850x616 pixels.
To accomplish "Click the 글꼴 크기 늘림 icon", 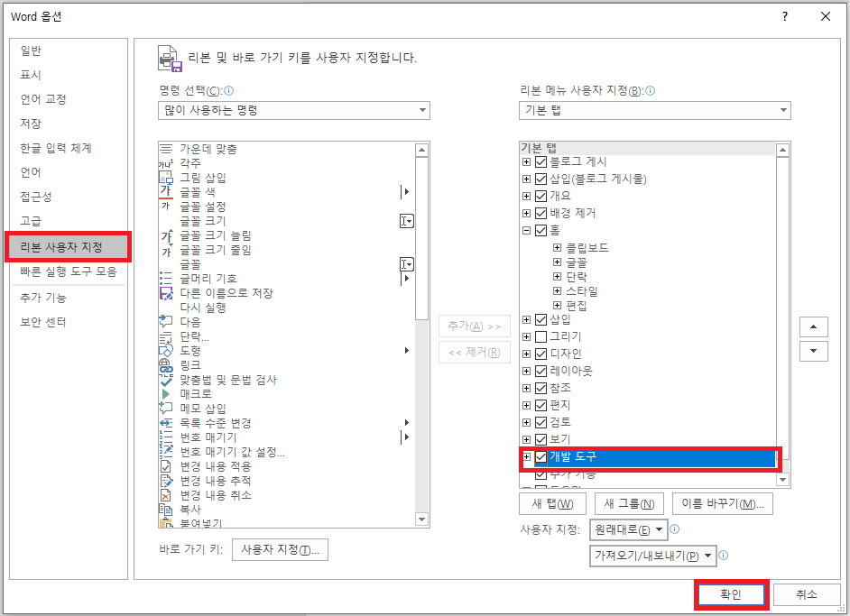I will click(166, 235).
